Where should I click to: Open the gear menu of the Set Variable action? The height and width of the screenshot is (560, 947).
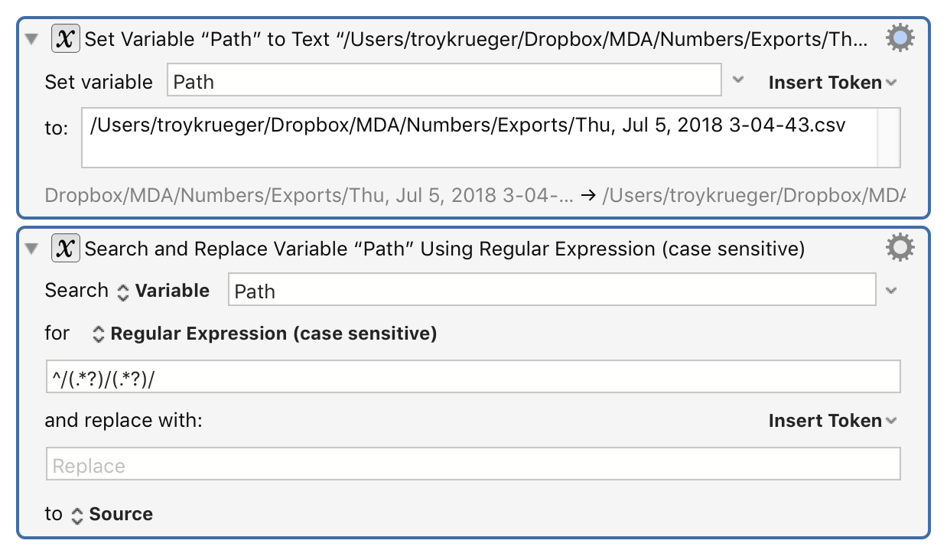coord(900,38)
